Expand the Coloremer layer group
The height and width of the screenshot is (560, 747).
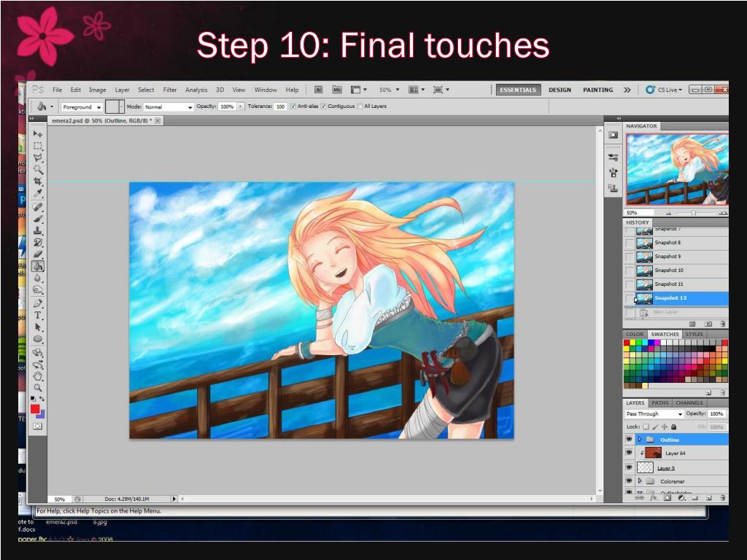(x=640, y=481)
